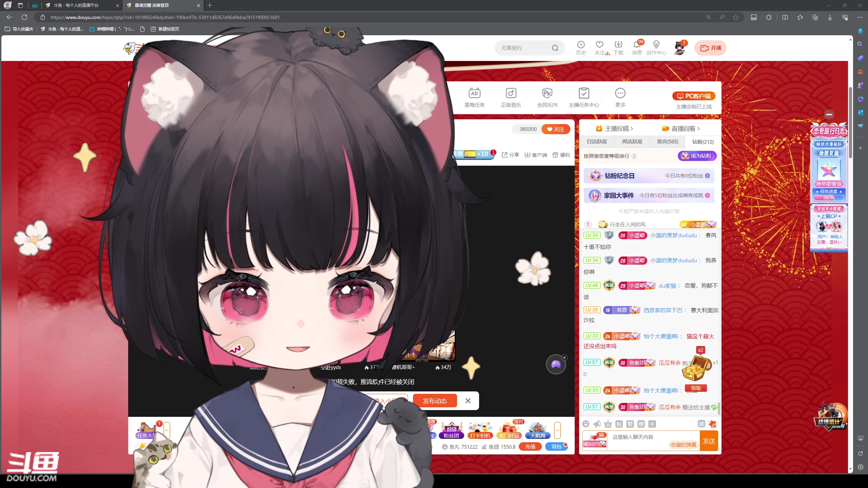Expand the 更多 more options icon
Viewport: 868px width, 488px height.
tap(620, 98)
